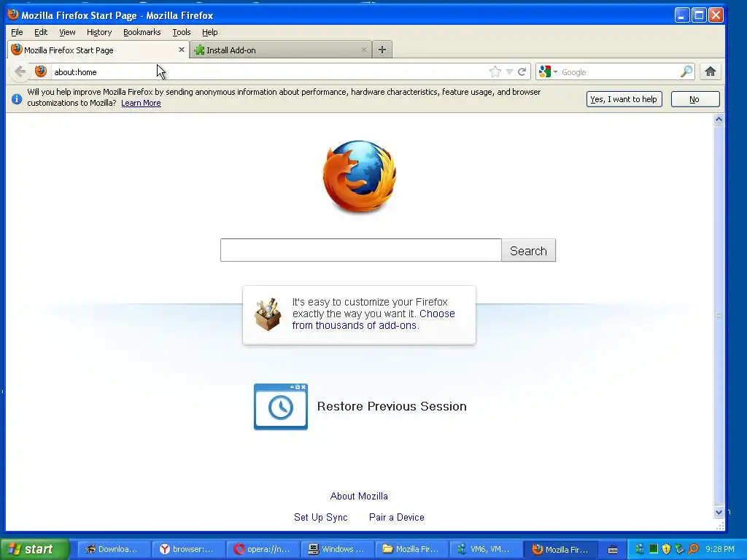
Task: Switch to the Opera taskbar item
Action: [x=263, y=549]
